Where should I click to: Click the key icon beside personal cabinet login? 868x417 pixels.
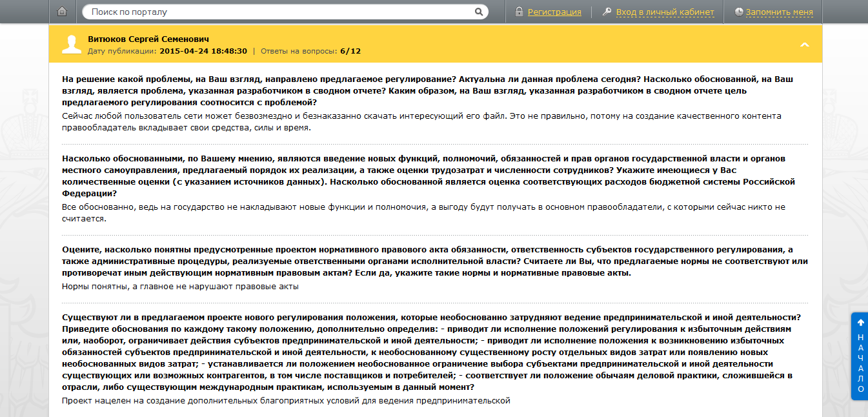pos(607,11)
